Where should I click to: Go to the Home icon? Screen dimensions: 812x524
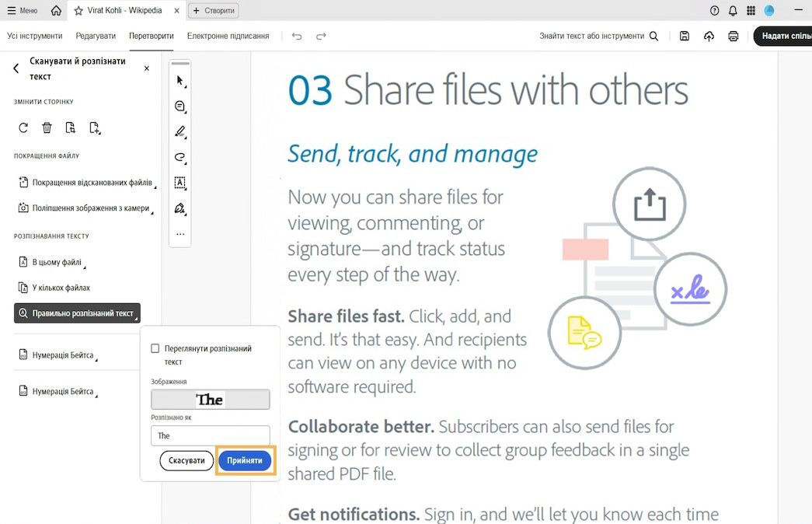[56, 10]
